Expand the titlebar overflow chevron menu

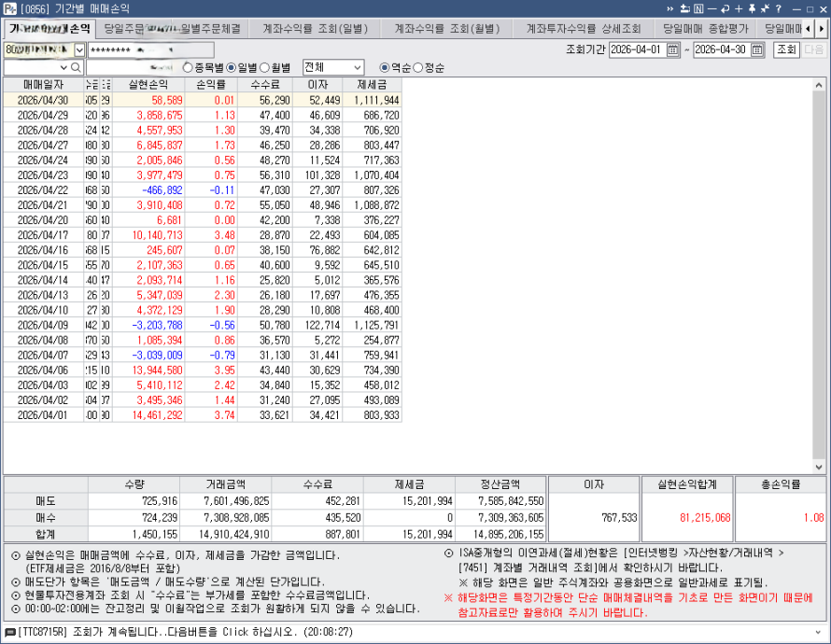[x=669, y=8]
